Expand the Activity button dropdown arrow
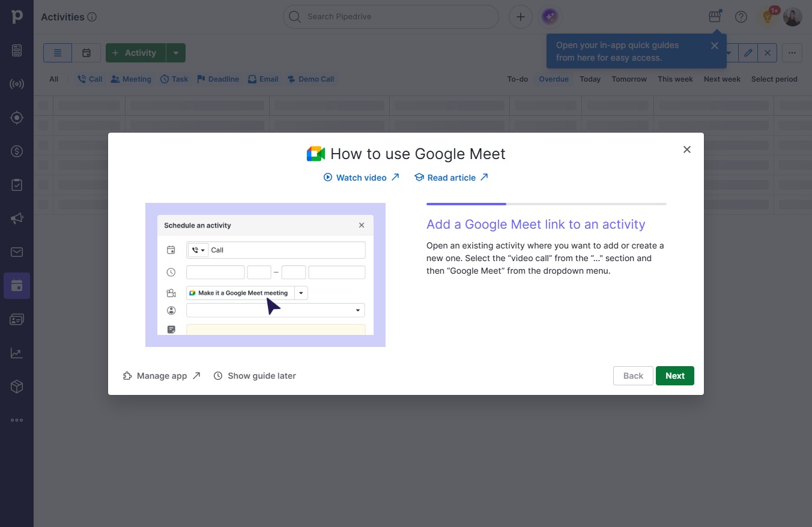812x527 pixels. click(176, 53)
